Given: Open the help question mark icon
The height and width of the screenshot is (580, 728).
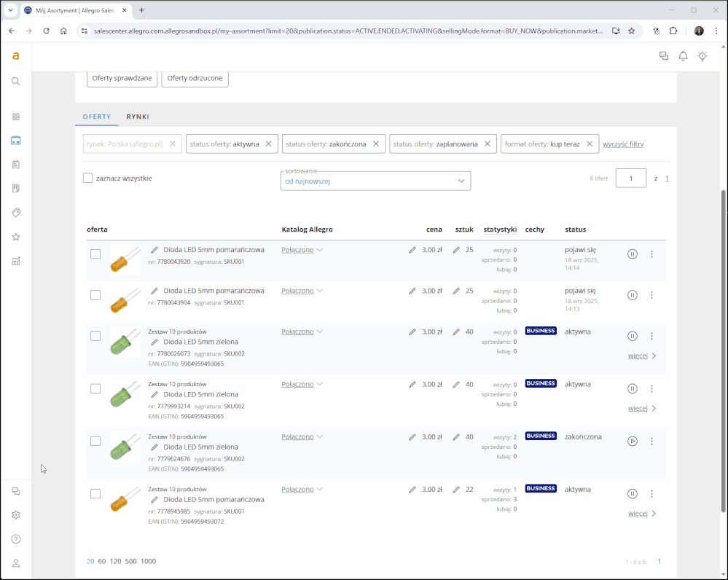Looking at the screenshot, I should click(16, 539).
